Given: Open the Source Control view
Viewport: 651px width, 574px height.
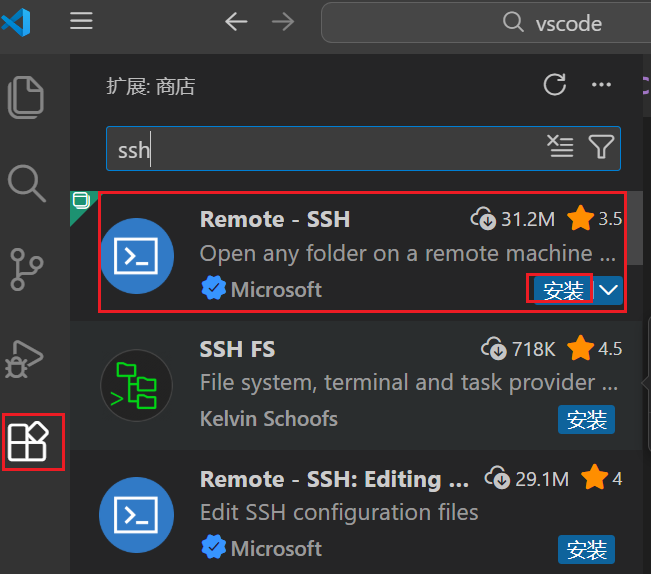Looking at the screenshot, I should 26,269.
